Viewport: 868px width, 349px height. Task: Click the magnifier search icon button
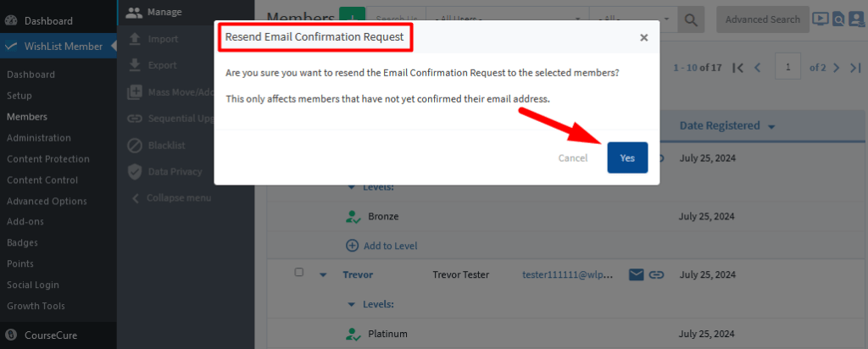(690, 19)
